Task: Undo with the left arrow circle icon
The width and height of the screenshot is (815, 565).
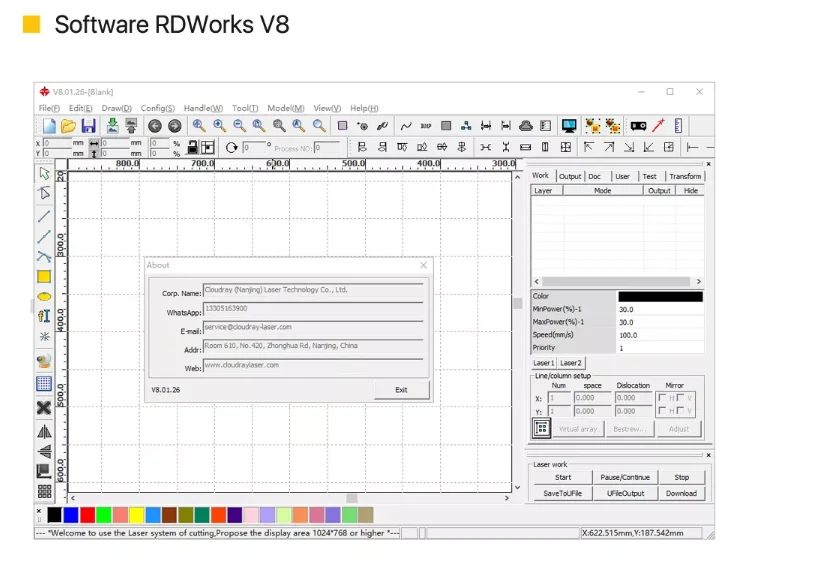Action: pos(154,126)
